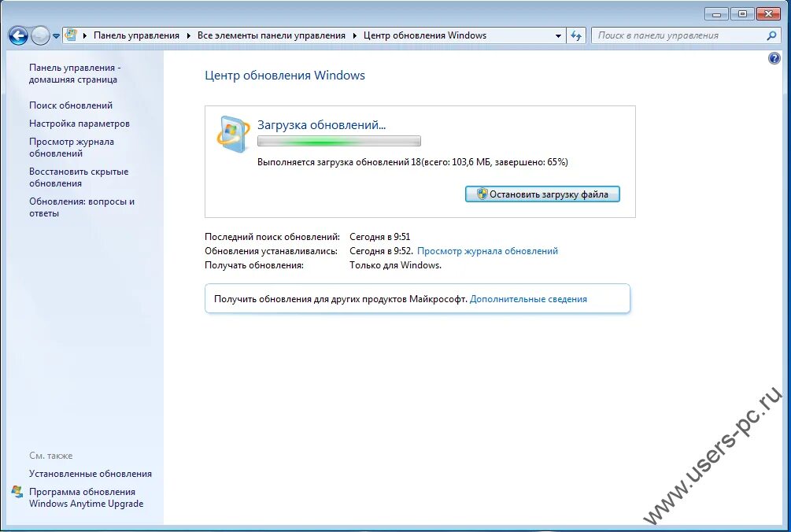Click 'Поиск обновлений' in the sidebar

(x=71, y=105)
